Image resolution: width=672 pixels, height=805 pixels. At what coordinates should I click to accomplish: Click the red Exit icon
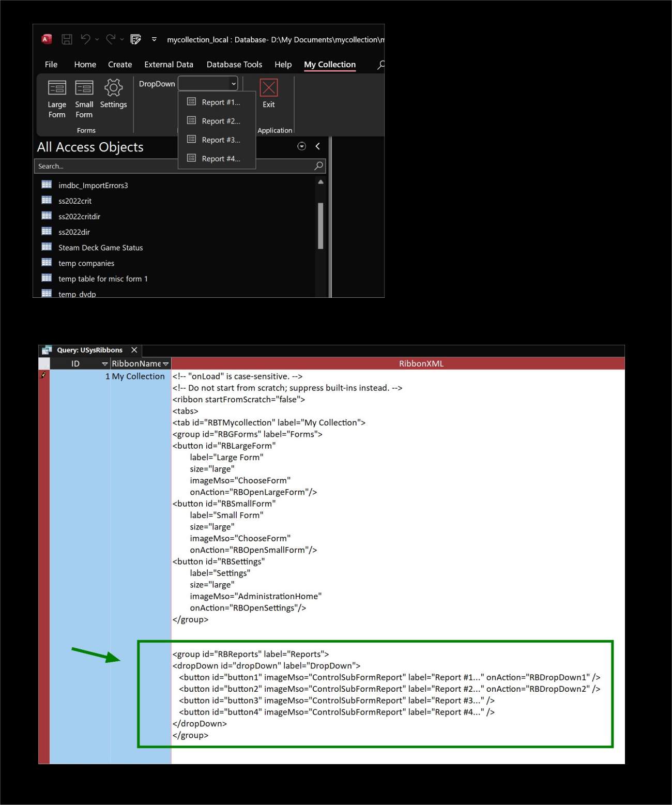(268, 88)
